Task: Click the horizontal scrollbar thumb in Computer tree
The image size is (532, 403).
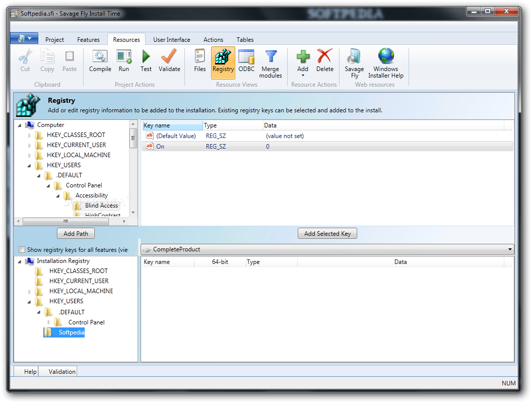Action: tap(66, 222)
